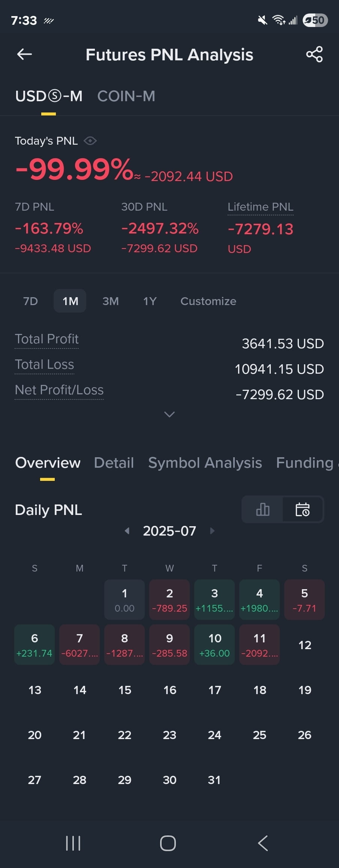Tap Android home button icon
The image size is (339, 868).
coord(168,843)
